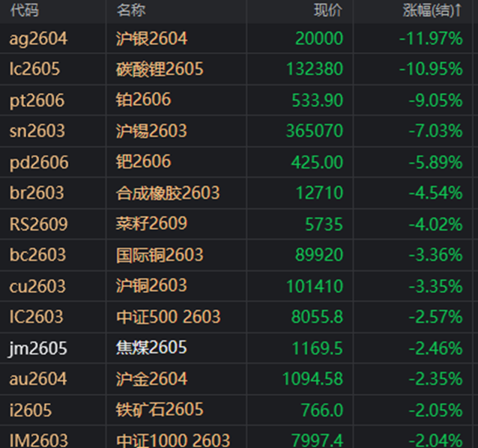The image size is (478, 448).
Task: Click price 1094.58
Action: pyautogui.click(x=313, y=379)
